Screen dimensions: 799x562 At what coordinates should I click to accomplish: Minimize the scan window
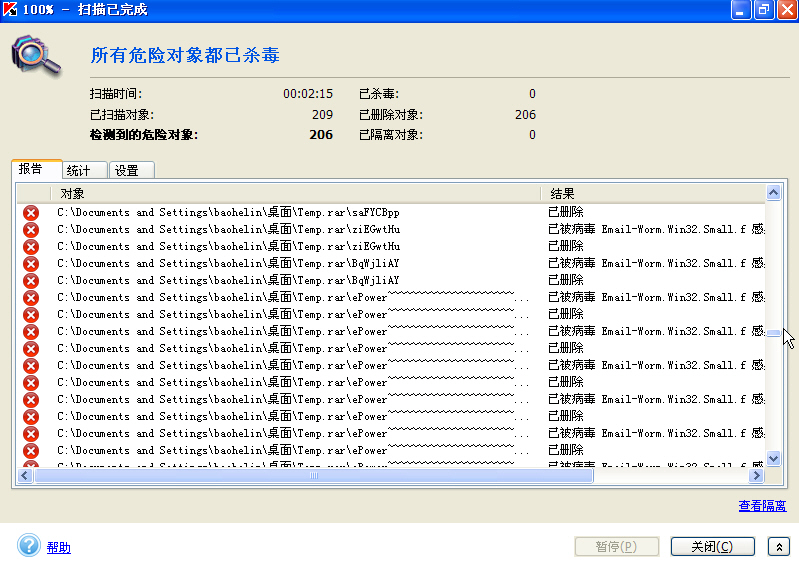click(x=741, y=10)
